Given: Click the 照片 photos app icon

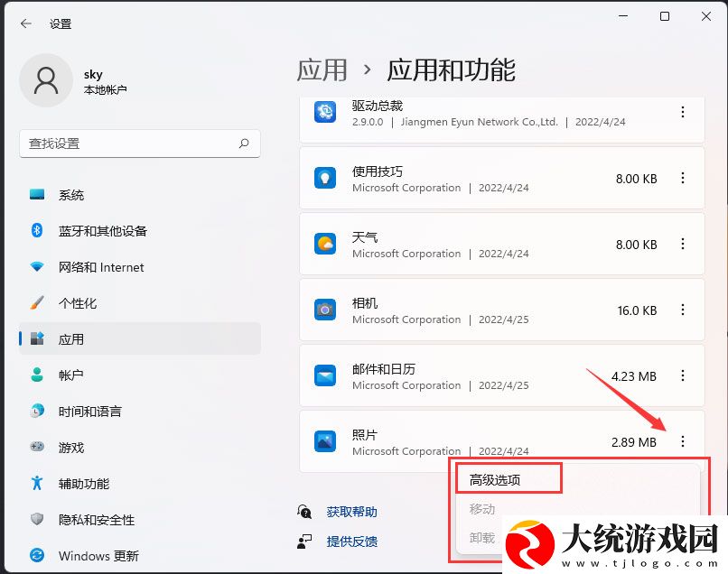Looking at the screenshot, I should point(325,441).
